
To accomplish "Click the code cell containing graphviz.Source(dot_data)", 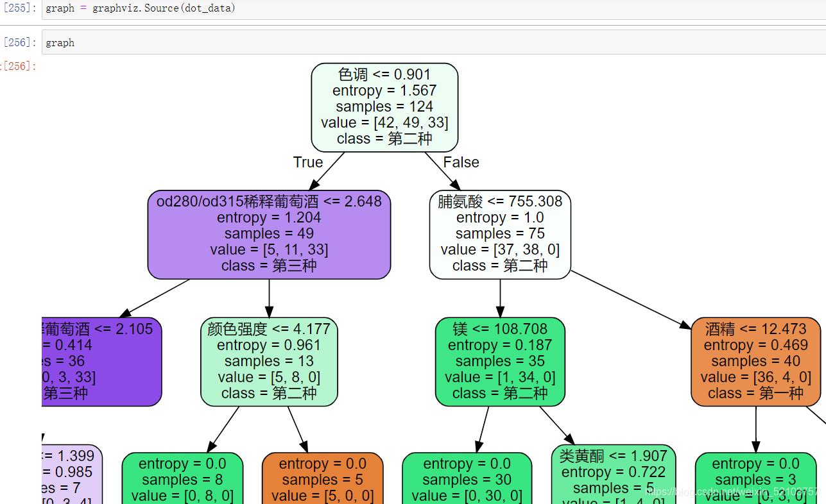I will coord(434,9).
